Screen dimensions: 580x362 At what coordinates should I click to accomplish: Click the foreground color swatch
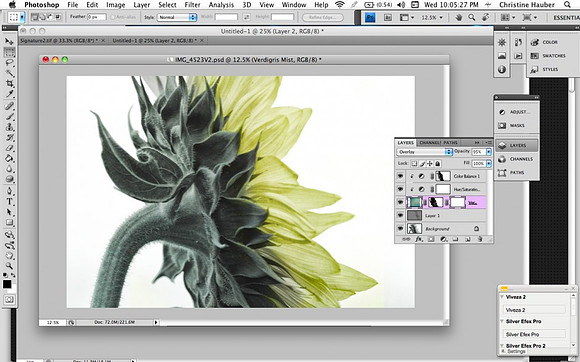[7, 284]
